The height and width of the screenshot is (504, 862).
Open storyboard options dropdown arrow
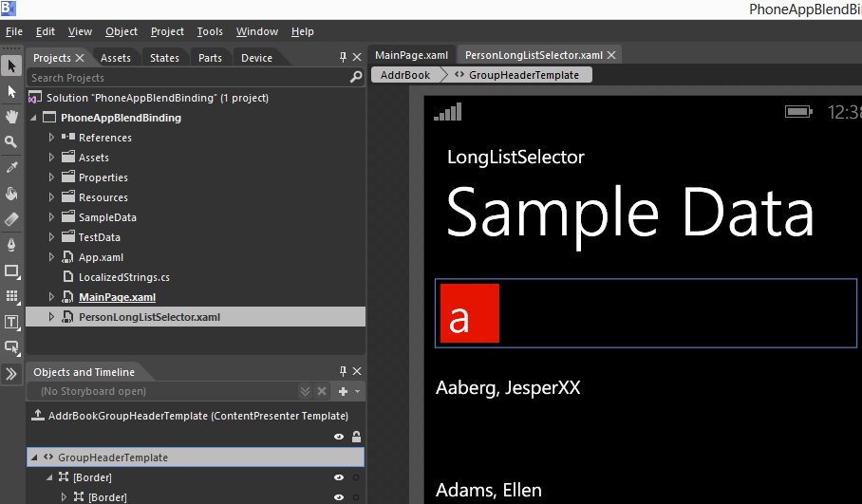[x=357, y=391]
